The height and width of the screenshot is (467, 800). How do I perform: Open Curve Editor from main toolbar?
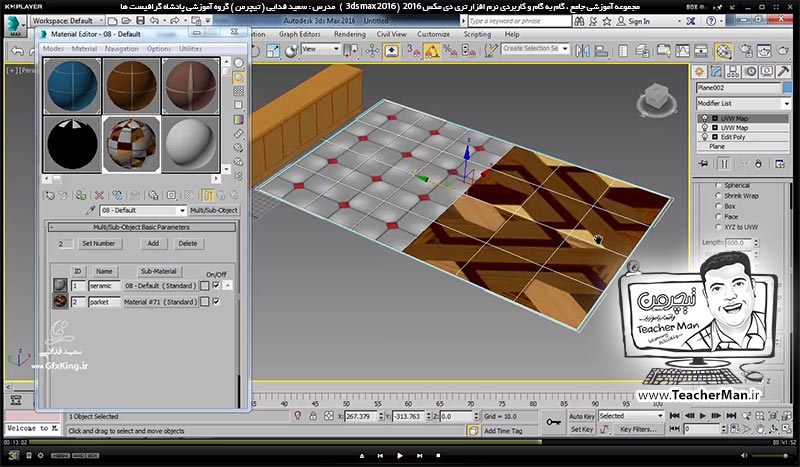click(x=682, y=51)
